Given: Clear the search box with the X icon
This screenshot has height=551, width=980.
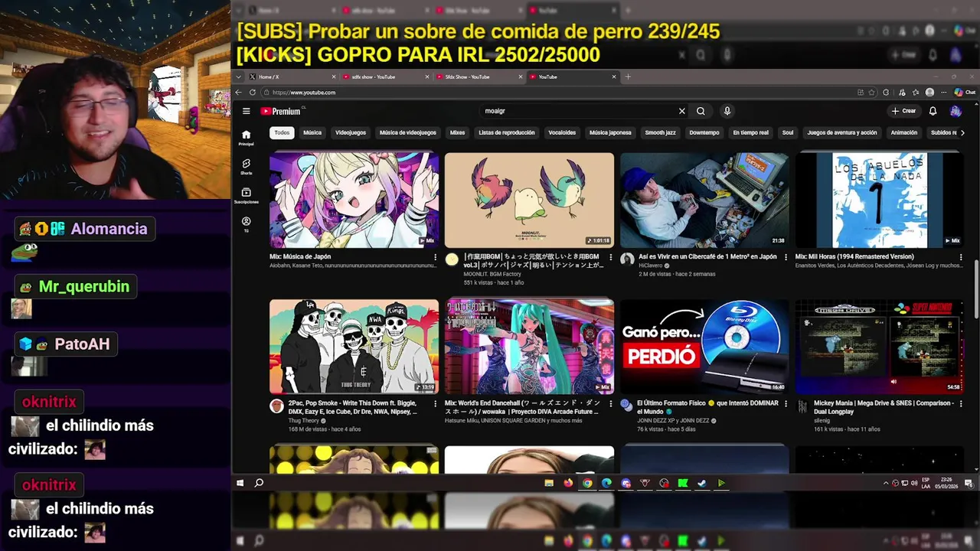Looking at the screenshot, I should [x=681, y=111].
